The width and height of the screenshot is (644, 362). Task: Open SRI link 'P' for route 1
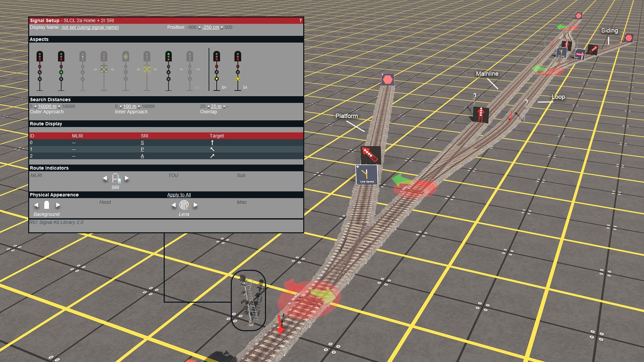tap(142, 149)
